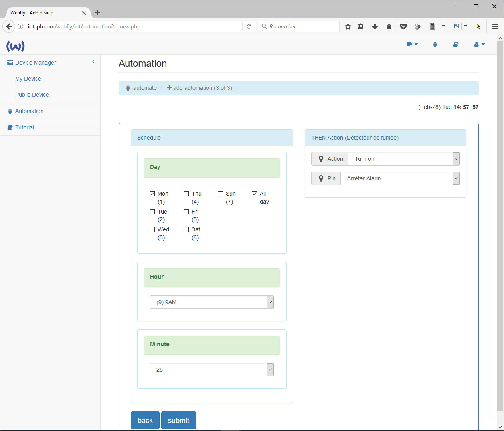This screenshot has width=504, height=431.
Task: Click the screenshot extension icon
Action: [x=456, y=26]
